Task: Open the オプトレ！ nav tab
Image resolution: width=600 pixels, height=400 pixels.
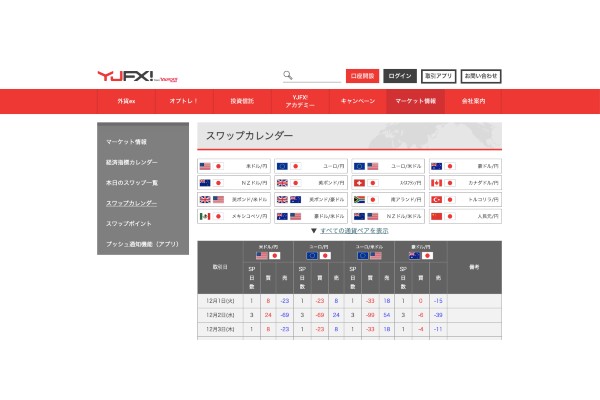Action: point(184,101)
